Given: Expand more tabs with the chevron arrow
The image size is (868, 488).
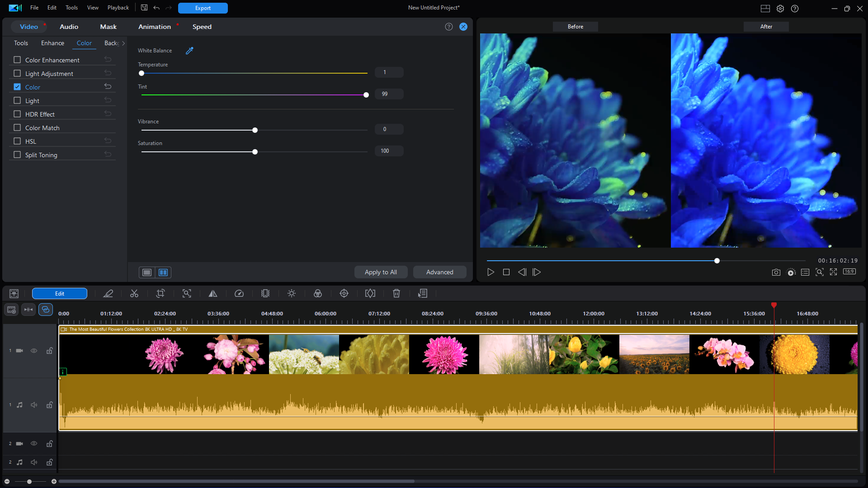Looking at the screenshot, I should 123,43.
